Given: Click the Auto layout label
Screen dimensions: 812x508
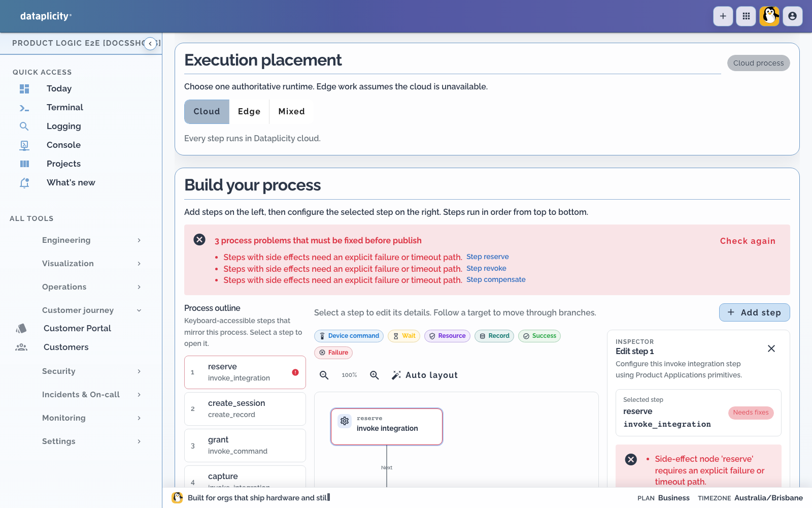Looking at the screenshot, I should tap(431, 375).
